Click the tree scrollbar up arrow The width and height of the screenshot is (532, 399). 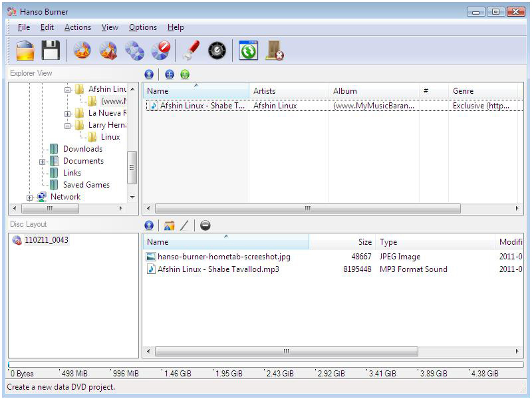(132, 89)
